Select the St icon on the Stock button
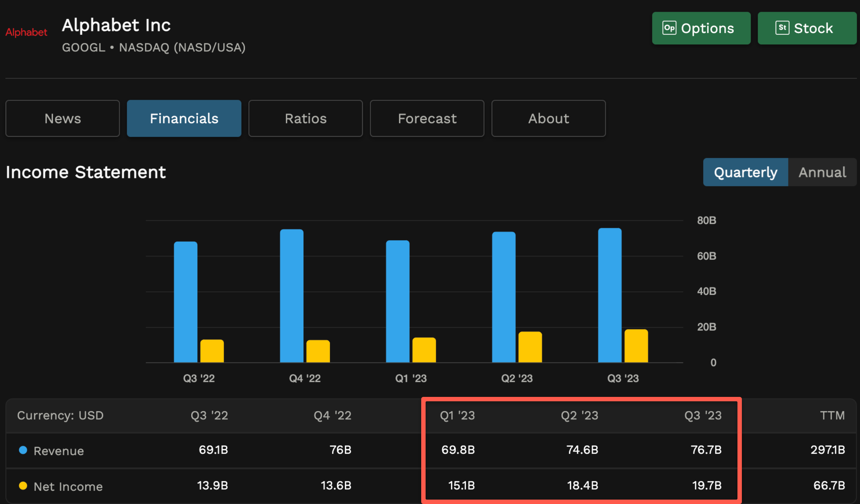This screenshot has height=504, width=860. point(782,28)
